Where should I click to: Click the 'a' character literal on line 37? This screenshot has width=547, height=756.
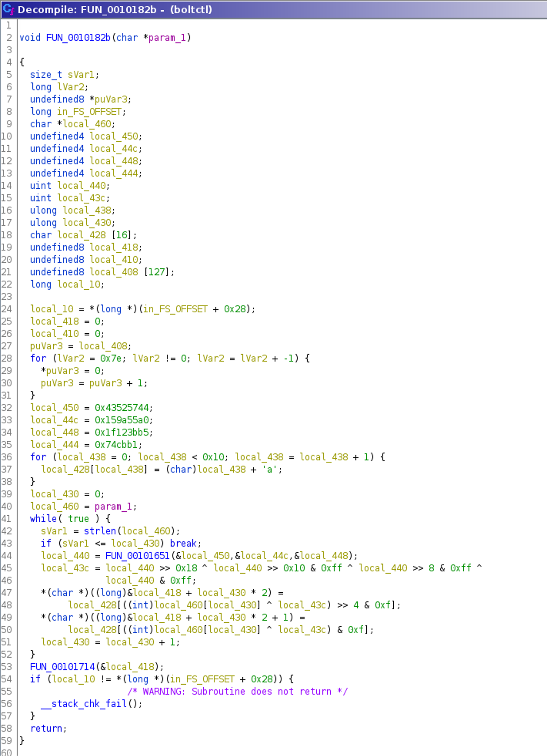(x=270, y=470)
